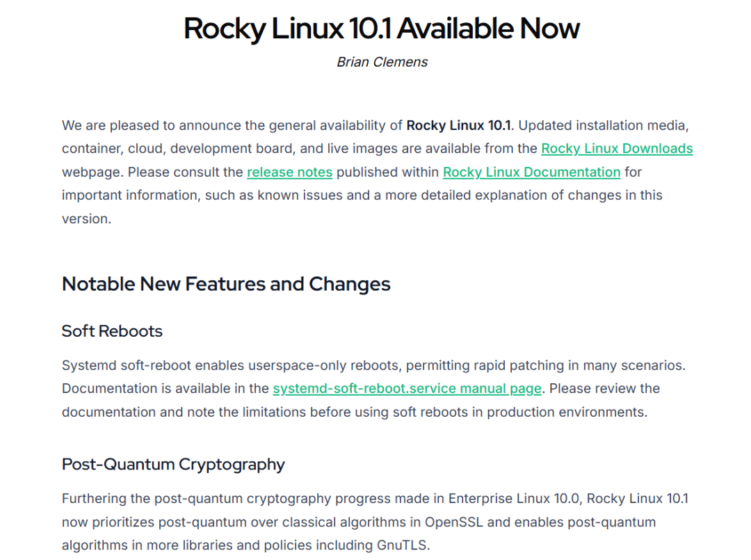
Task: Follow the Rocky Linux Documentation link
Action: tap(531, 172)
